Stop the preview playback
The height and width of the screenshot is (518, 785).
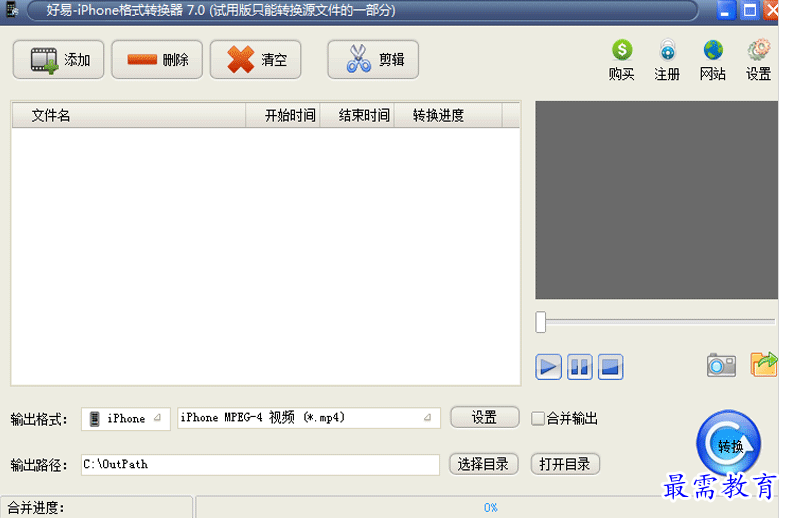pyautogui.click(x=610, y=367)
